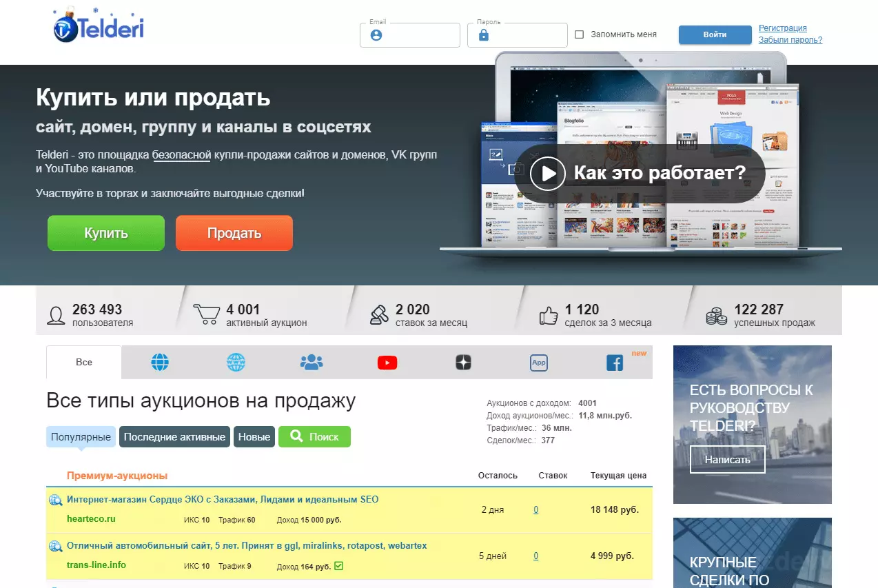Switch to 'Последние активные' filter
This screenshot has height=588, width=878.
point(174,437)
